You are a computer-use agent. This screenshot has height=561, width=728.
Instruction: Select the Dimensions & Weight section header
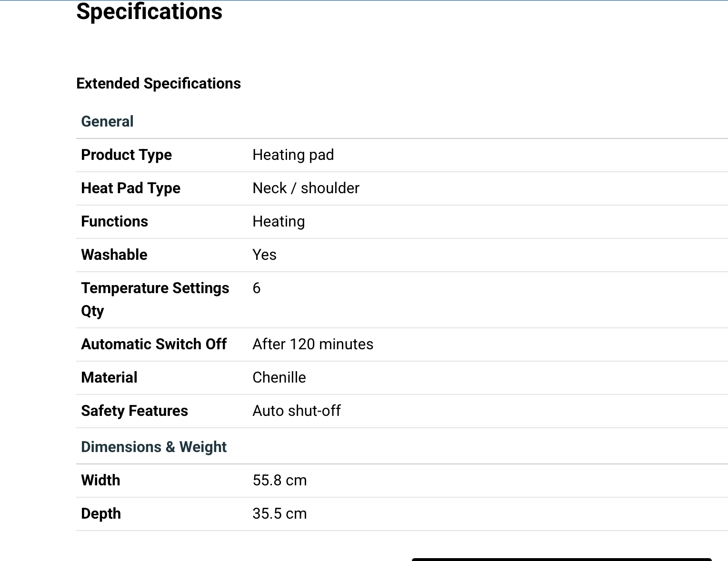point(154,447)
